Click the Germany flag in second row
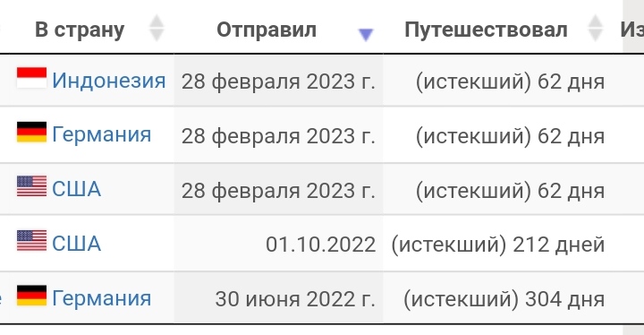This screenshot has height=335, width=644. (x=31, y=132)
